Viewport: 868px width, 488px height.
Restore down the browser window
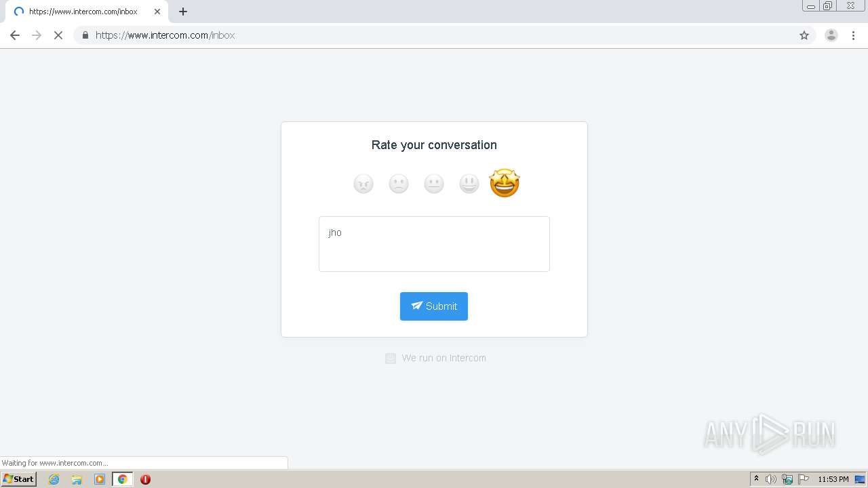[828, 6]
